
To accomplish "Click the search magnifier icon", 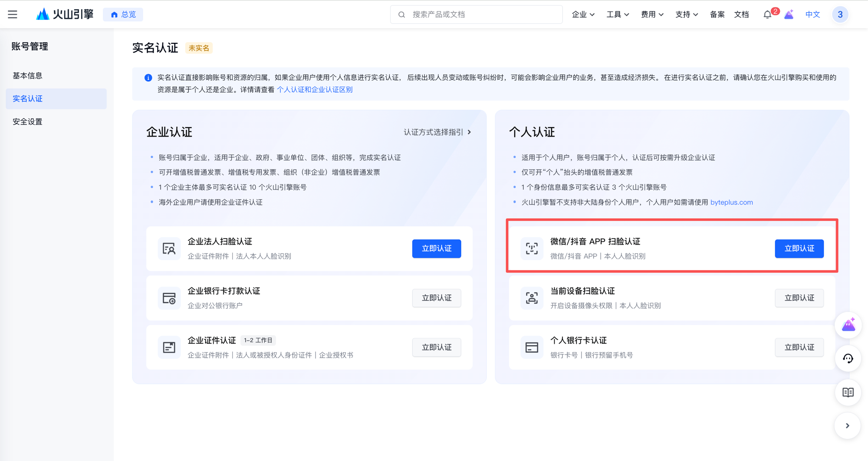I will tap(402, 14).
